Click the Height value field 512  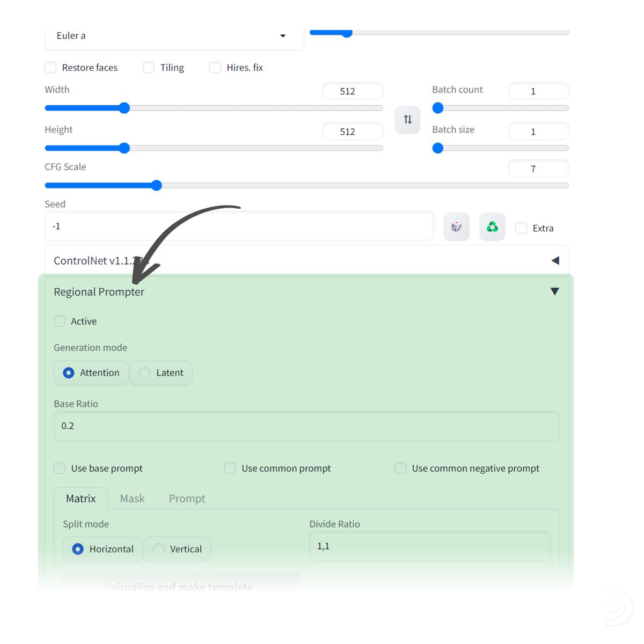click(353, 131)
